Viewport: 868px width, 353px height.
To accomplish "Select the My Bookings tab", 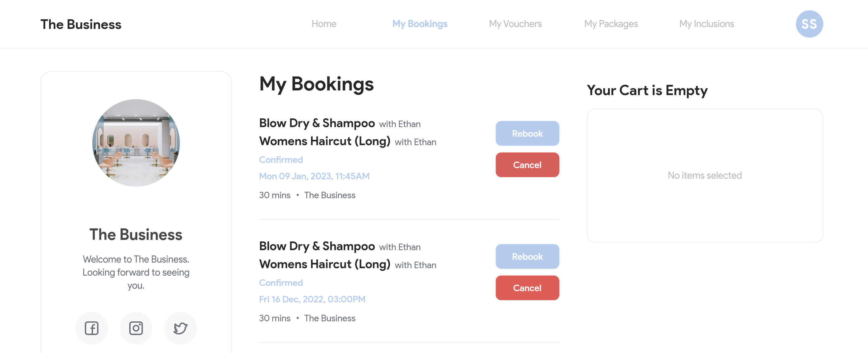I will point(420,24).
